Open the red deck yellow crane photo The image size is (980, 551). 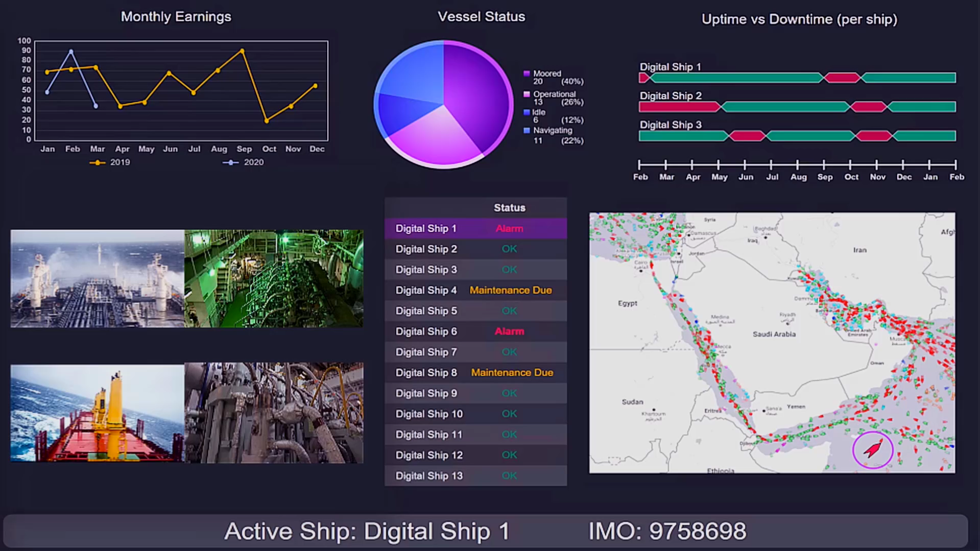(97, 413)
